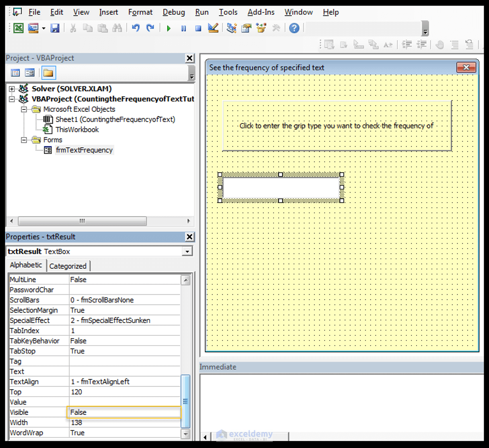Redo the last undone action

coord(150,28)
